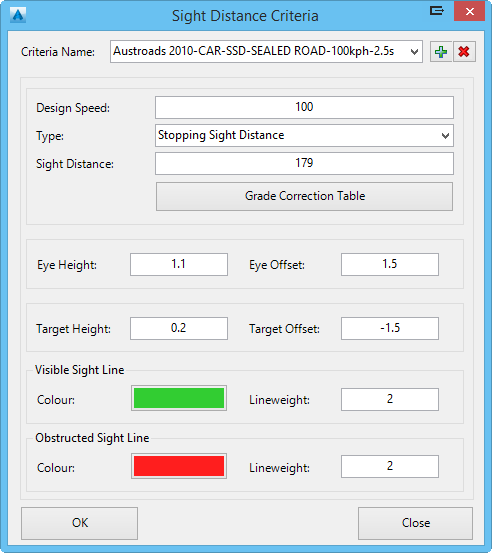Select the Stopping Sight Distance combo box

click(304, 135)
